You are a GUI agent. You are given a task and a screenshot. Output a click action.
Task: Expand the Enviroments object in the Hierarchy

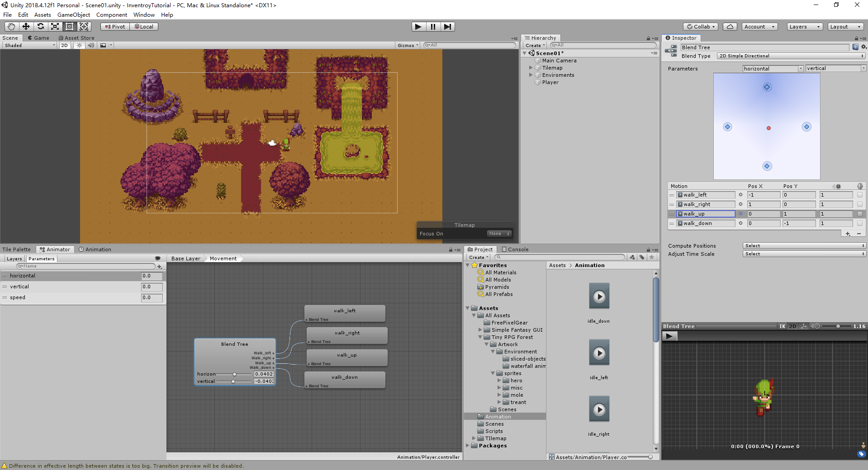tap(531, 75)
